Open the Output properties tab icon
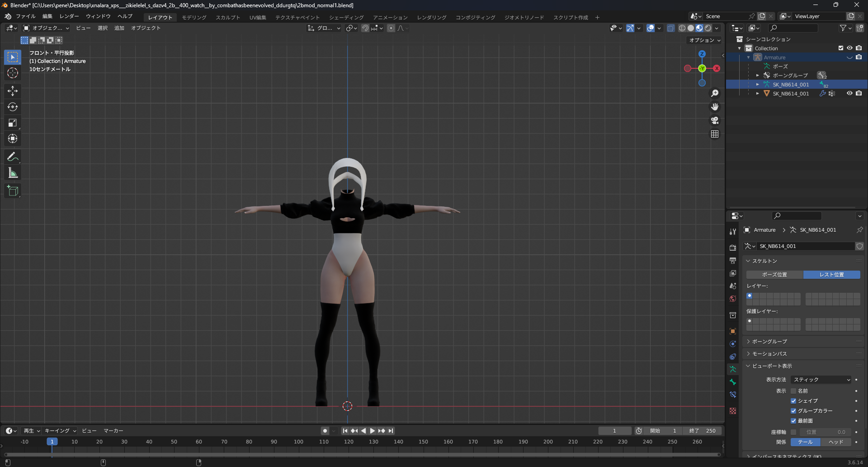 tap(733, 261)
